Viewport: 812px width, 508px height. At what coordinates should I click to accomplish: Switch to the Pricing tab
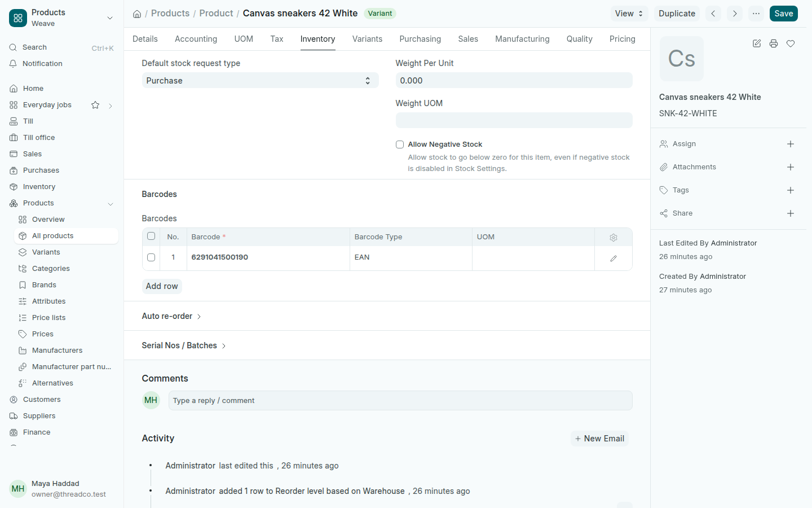pyautogui.click(x=622, y=39)
